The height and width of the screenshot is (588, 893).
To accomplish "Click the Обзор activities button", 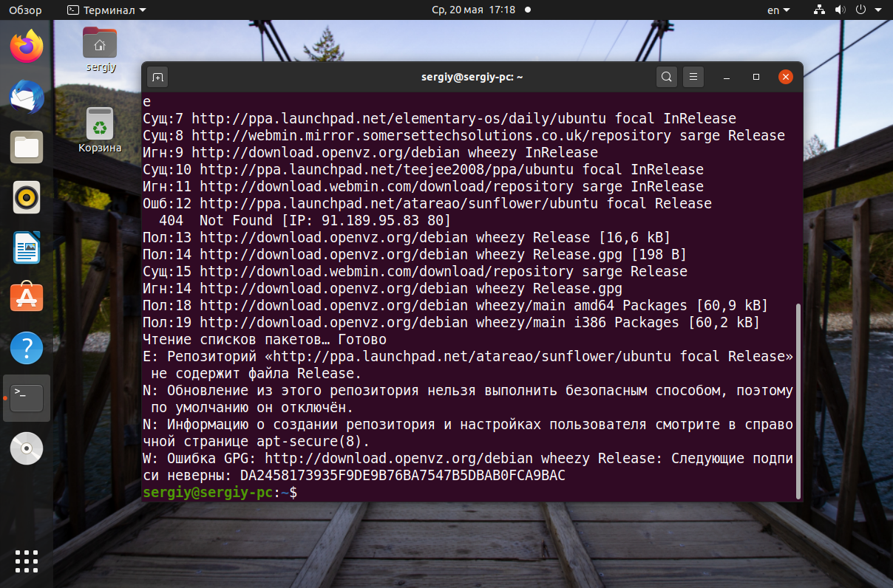I will pos(25,10).
